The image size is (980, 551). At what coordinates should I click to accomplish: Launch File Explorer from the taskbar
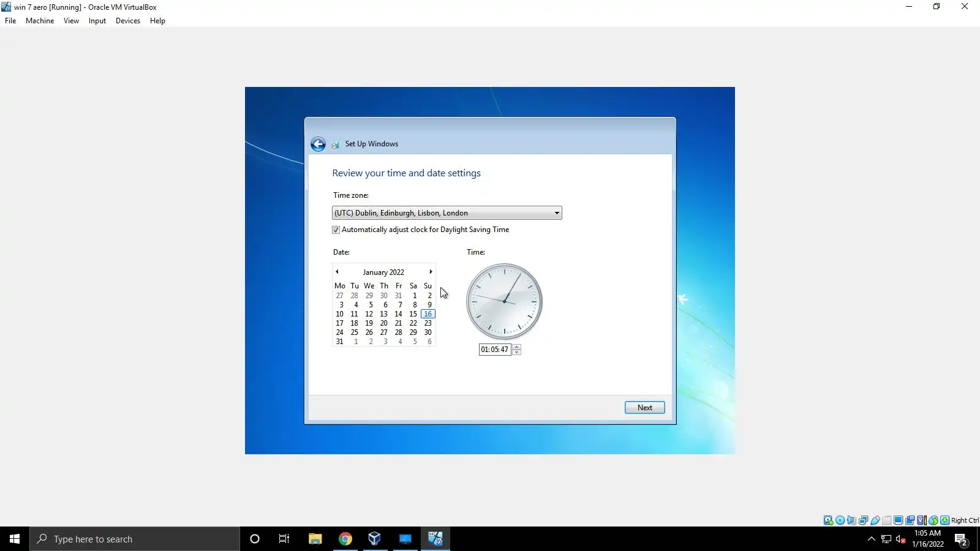point(315,539)
